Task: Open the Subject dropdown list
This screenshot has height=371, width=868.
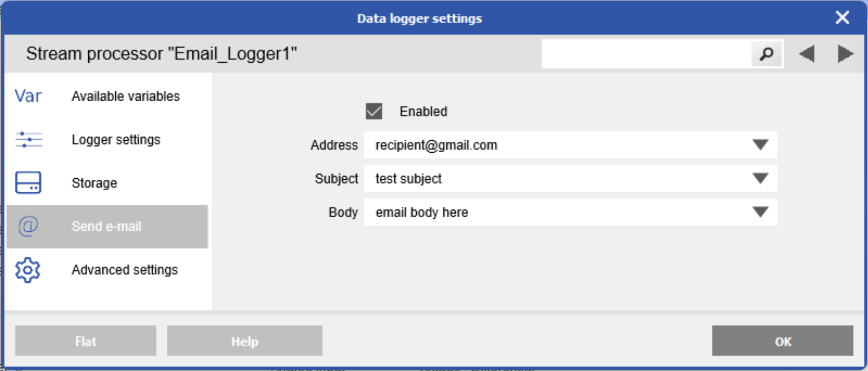Action: point(760,179)
